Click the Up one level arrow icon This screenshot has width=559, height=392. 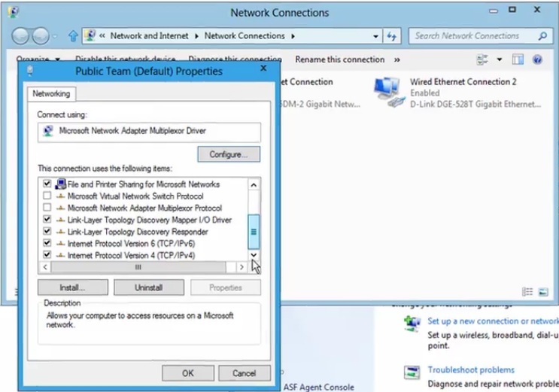(x=73, y=35)
